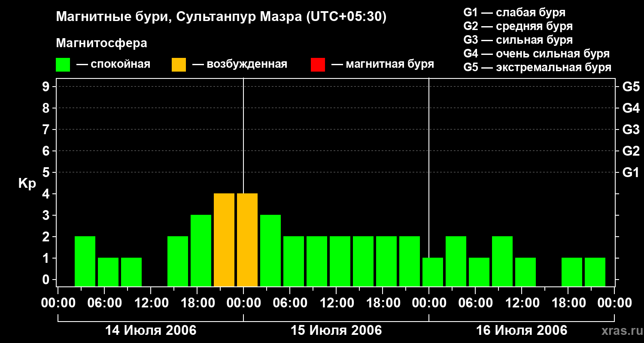The height and width of the screenshot is (343, 644).
Task: Click the 'Kp' axis title
Action: tap(27, 184)
